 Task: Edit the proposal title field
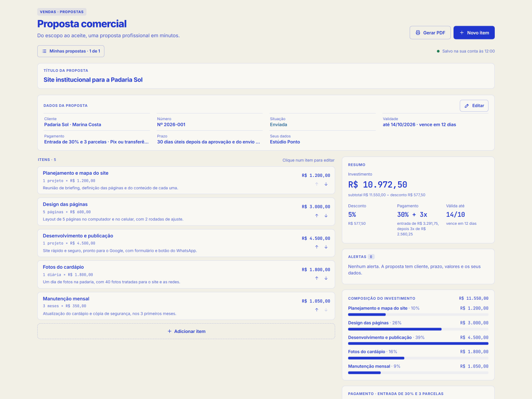[x=266, y=80]
